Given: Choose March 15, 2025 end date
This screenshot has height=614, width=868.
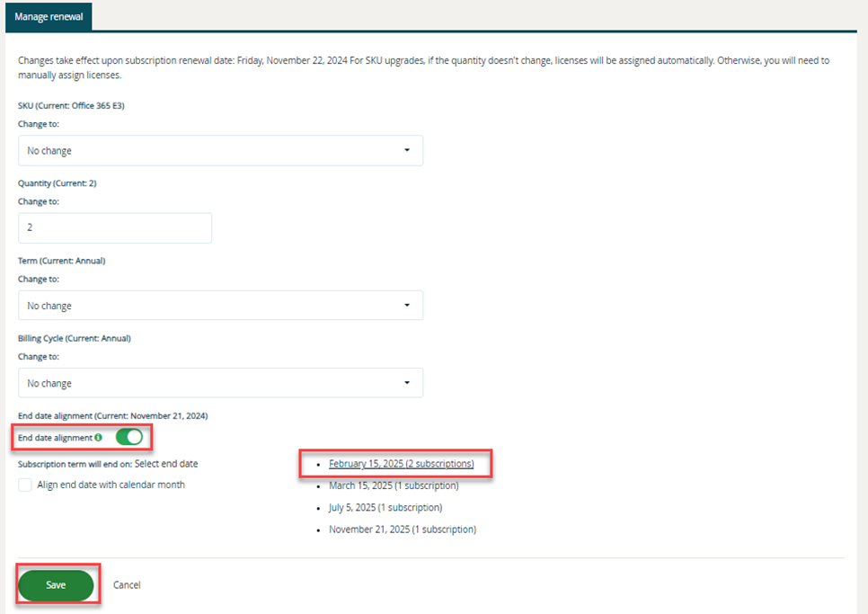Looking at the screenshot, I should click(x=393, y=485).
